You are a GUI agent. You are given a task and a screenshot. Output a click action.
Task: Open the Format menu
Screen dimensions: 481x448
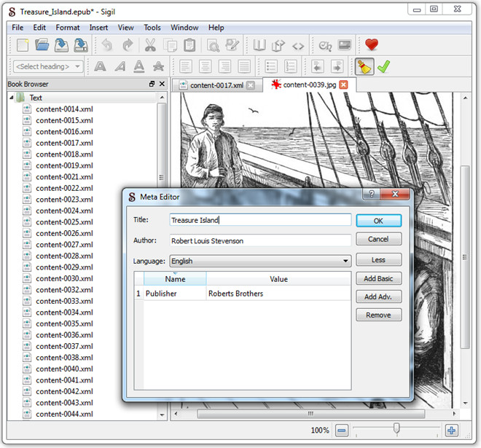[x=68, y=28]
